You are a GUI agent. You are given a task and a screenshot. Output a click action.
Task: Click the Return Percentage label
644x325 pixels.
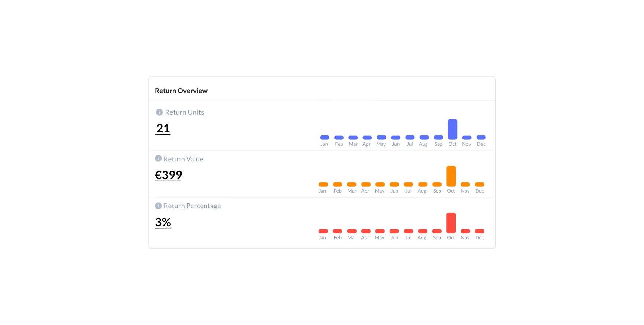coord(192,206)
